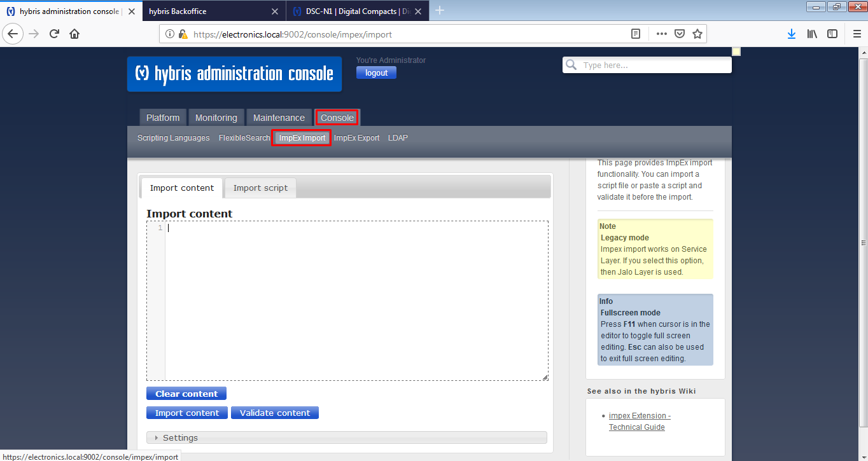
Task: Reload the current page
Action: [x=53, y=33]
